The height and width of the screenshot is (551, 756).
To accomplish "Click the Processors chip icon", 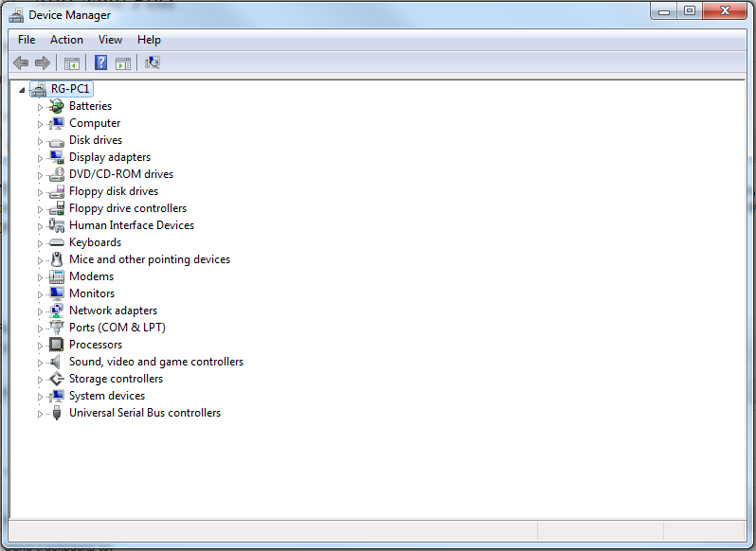I will tap(57, 345).
